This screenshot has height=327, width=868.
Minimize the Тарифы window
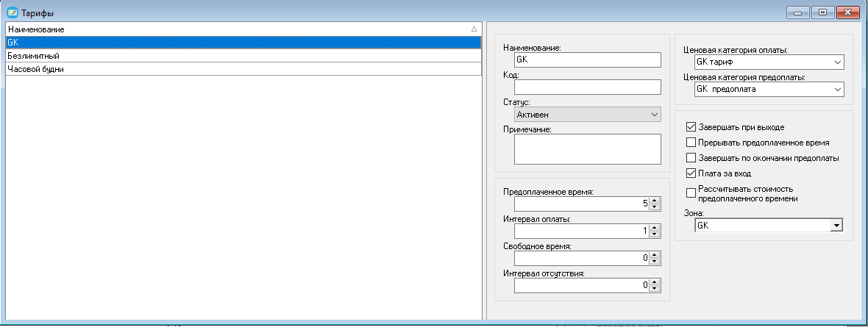(x=797, y=12)
